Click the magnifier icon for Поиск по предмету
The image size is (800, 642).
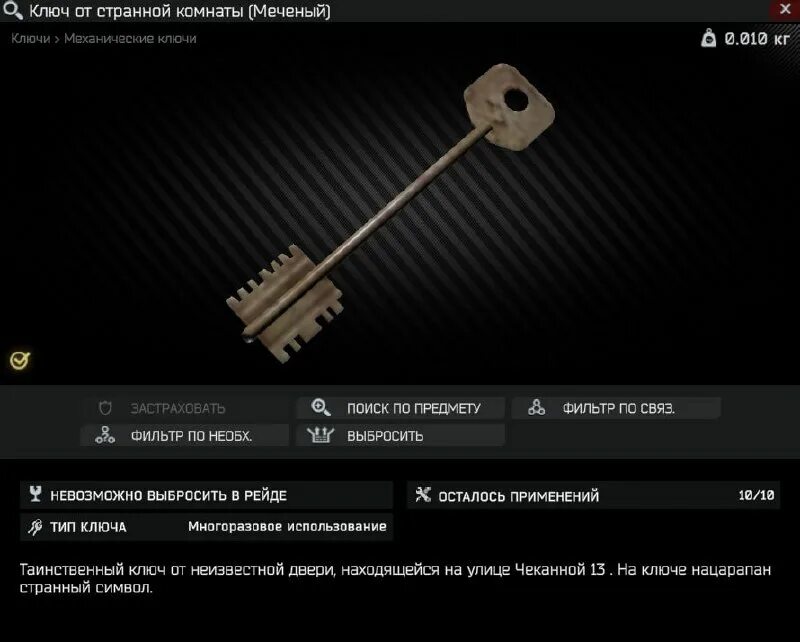click(321, 408)
